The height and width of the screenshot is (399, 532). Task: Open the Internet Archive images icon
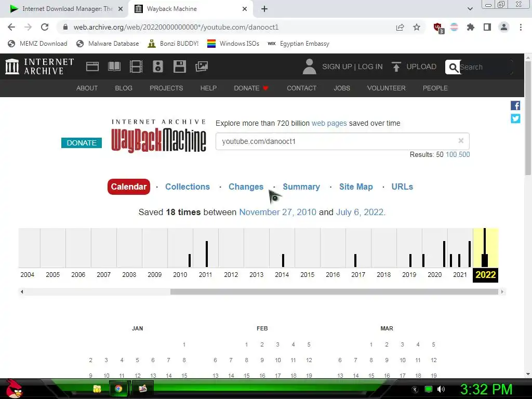202,66
